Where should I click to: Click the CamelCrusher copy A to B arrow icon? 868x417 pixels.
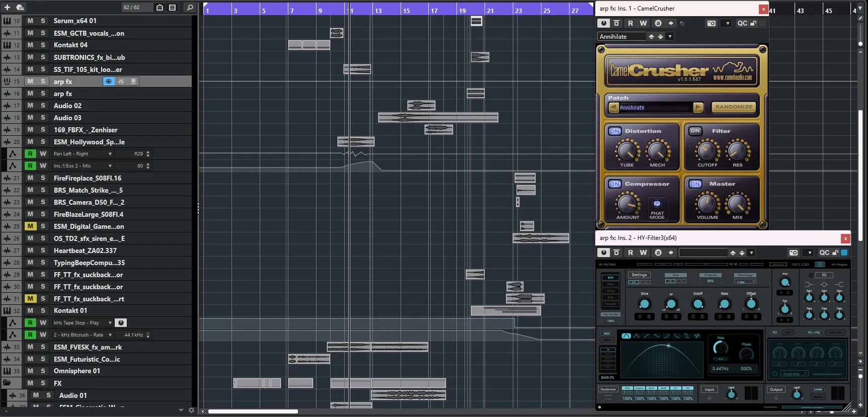(671, 23)
